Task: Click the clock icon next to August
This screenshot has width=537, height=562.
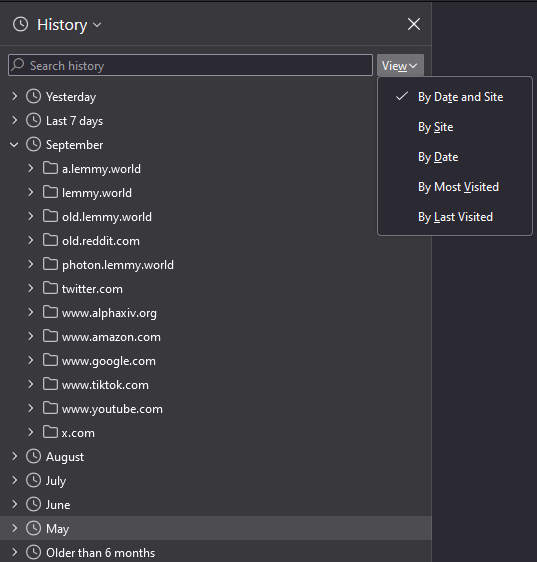Action: pos(34,456)
